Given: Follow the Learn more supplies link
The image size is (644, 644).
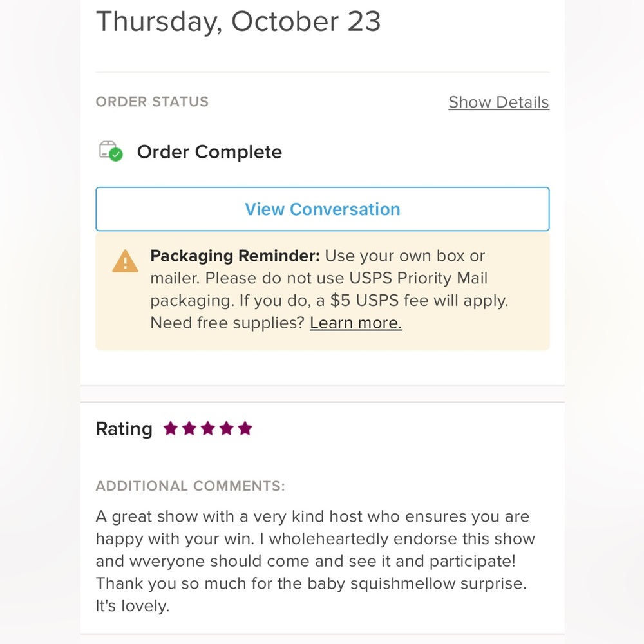Looking at the screenshot, I should point(355,323).
